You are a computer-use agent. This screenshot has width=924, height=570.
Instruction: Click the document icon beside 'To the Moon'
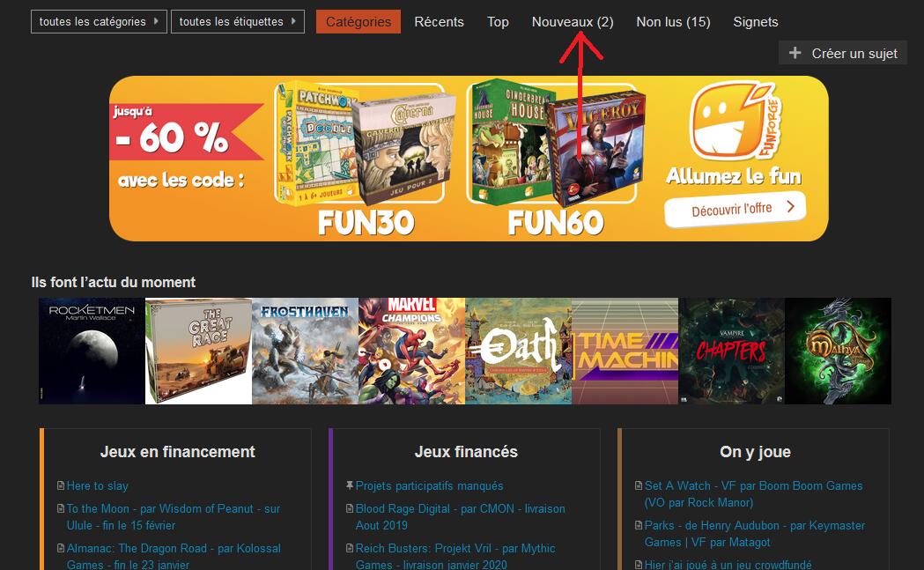[x=61, y=508]
